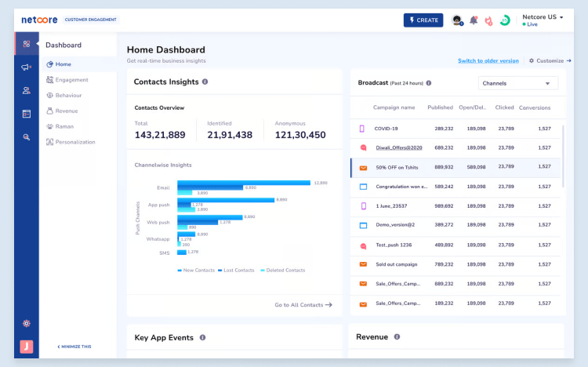Open the profile avatar in the header
This screenshot has height=367, width=588.
(x=457, y=20)
